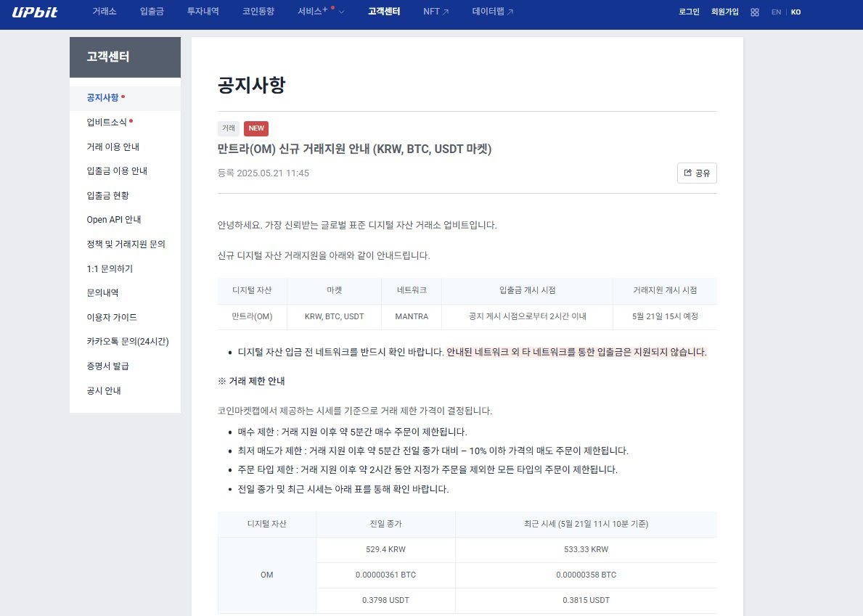Click the external arrow icon next to NFT
The width and height of the screenshot is (863, 616).
[446, 12]
